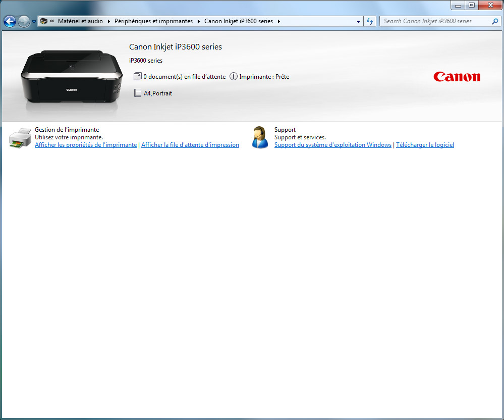Open Support du système d'exploitation Windows link

coord(333,145)
